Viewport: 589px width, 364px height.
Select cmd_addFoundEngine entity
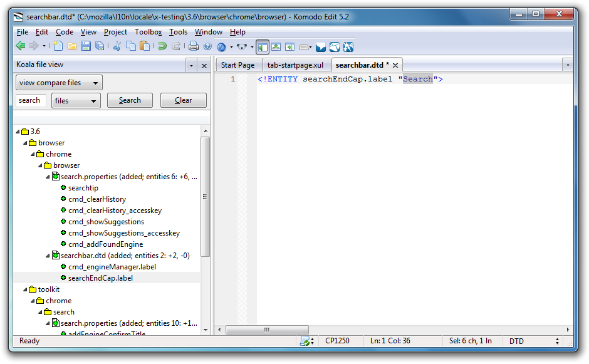[105, 244]
